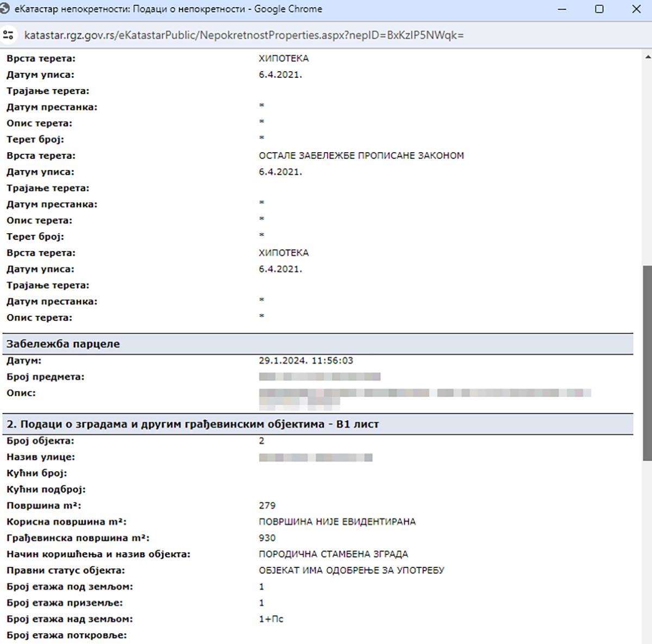Screen dimensions: 652x644
Task: Click the date value 29.1.2024. 11:56:03
Action: [306, 361]
